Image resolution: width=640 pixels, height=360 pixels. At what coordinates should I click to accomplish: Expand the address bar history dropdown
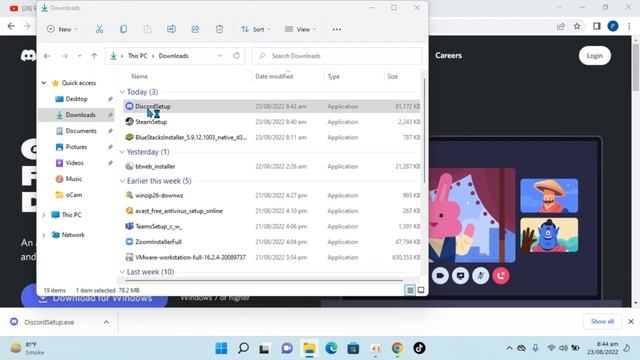pyautogui.click(x=220, y=56)
